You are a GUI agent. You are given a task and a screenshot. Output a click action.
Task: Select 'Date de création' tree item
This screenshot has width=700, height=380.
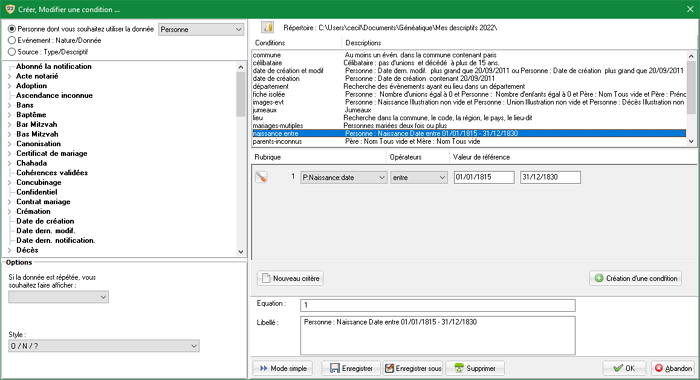coord(45,221)
